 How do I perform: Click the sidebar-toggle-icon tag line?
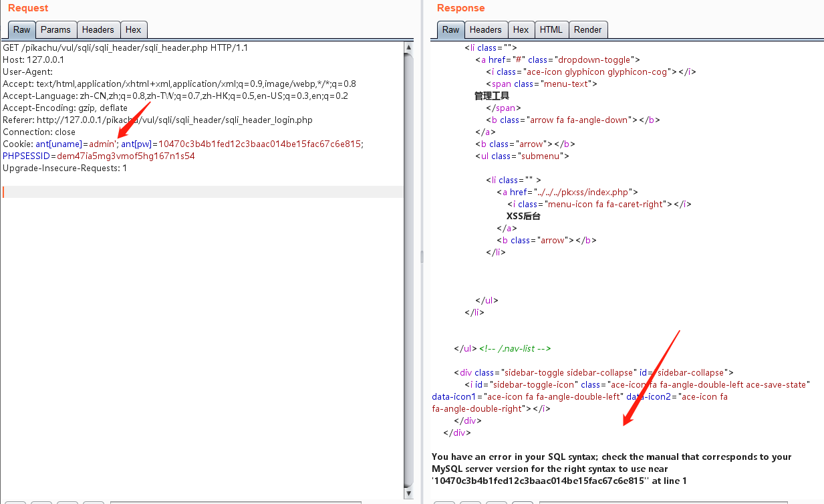(637, 384)
